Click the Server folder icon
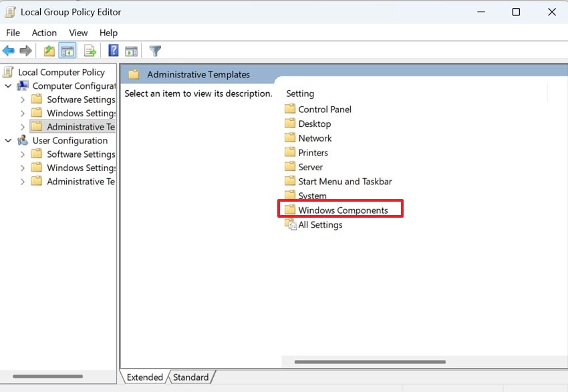 coord(290,166)
